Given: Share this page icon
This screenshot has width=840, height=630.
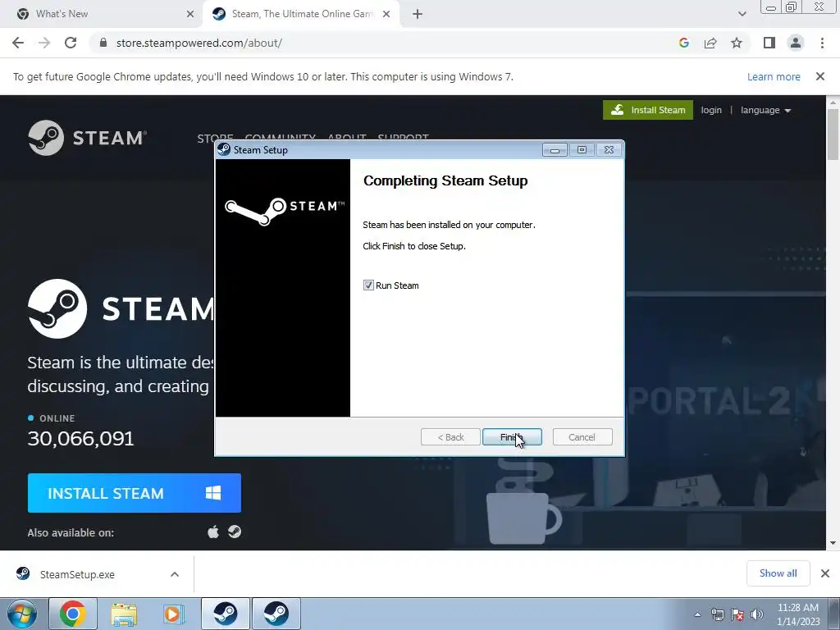Looking at the screenshot, I should pos(710,43).
